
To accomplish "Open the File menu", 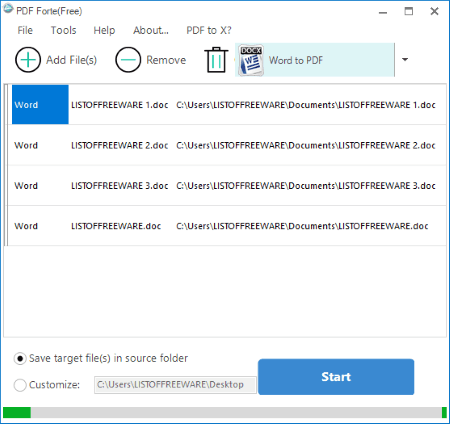I will coord(25,30).
